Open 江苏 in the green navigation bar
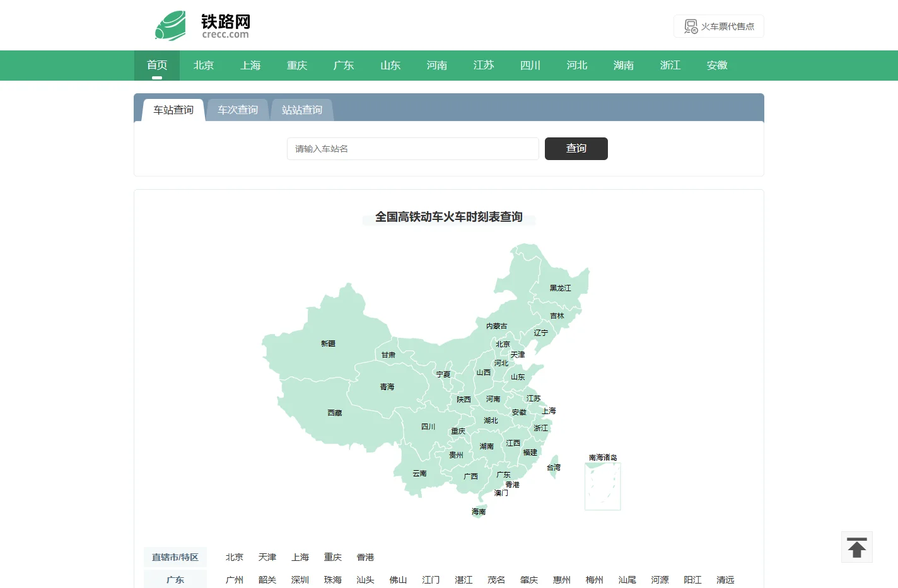The image size is (898, 588). tap(484, 66)
